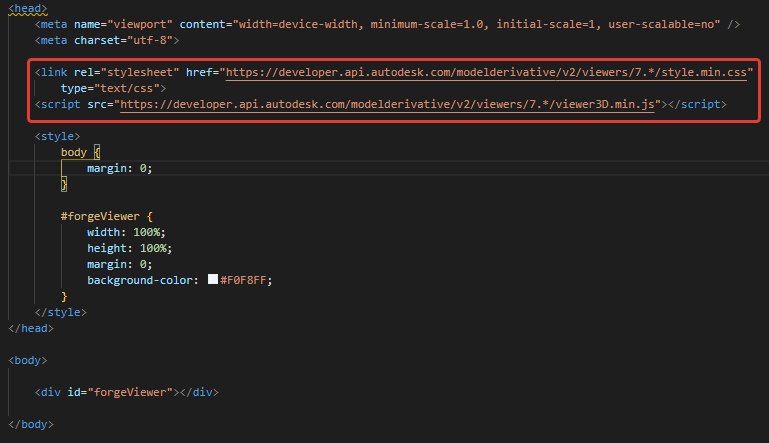Click the background-color property name
Image resolution: width=769 pixels, height=443 pixels.
tap(140, 280)
